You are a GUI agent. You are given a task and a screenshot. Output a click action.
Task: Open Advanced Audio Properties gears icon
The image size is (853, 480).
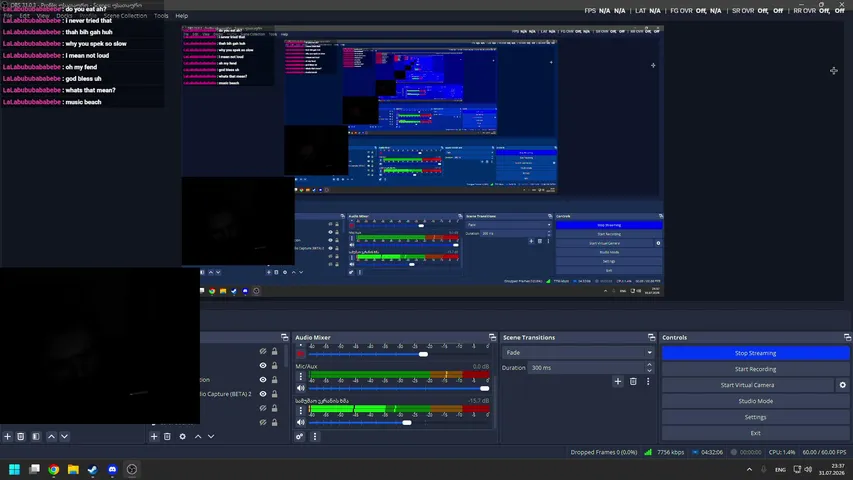pyautogui.click(x=299, y=436)
